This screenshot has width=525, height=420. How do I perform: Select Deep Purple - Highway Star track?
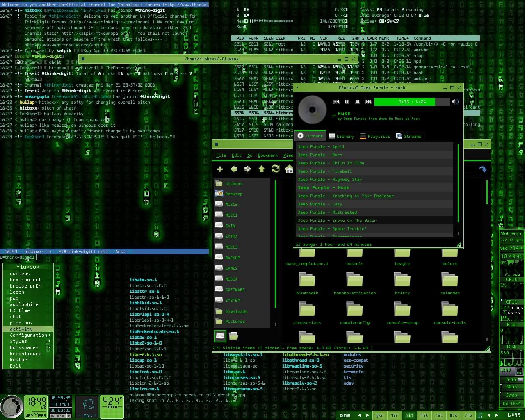pos(374,179)
